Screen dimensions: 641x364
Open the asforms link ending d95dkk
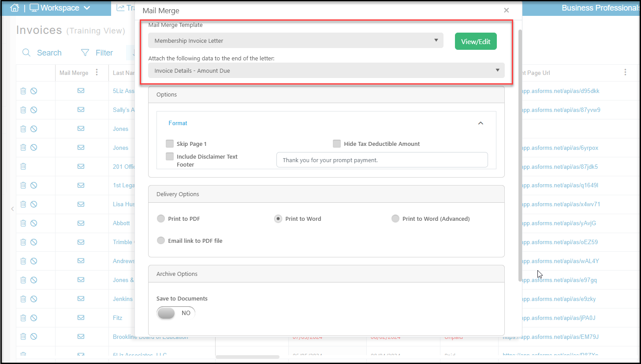[561, 91]
